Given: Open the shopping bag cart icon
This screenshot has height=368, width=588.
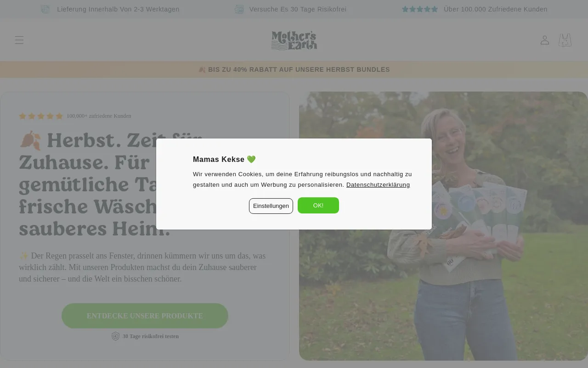Looking at the screenshot, I should pyautogui.click(x=565, y=40).
